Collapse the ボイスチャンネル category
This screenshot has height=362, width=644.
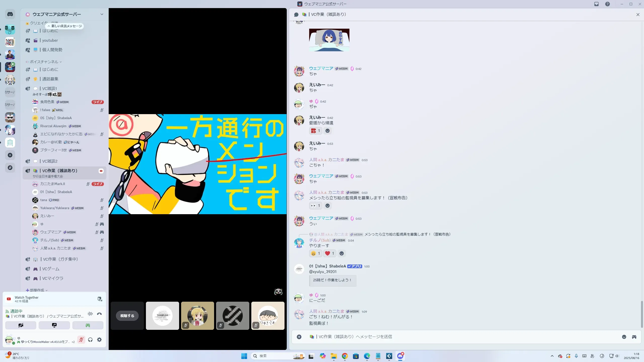click(44, 62)
